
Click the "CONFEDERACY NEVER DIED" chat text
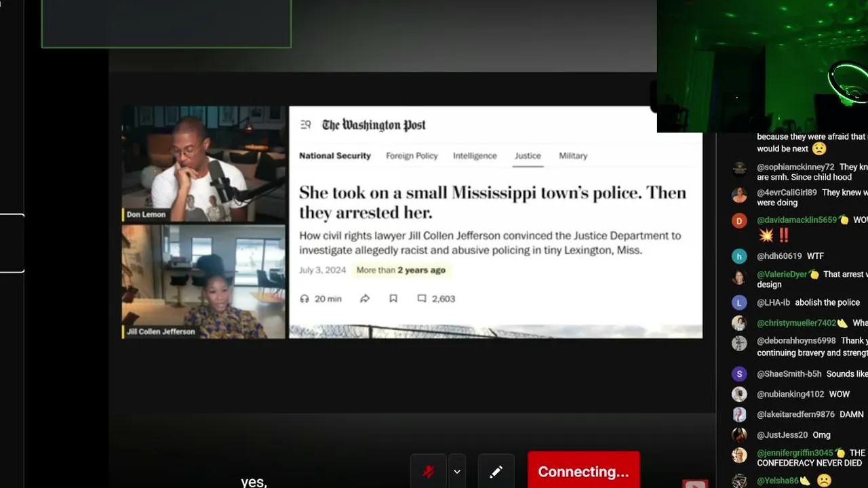pyautogui.click(x=810, y=463)
